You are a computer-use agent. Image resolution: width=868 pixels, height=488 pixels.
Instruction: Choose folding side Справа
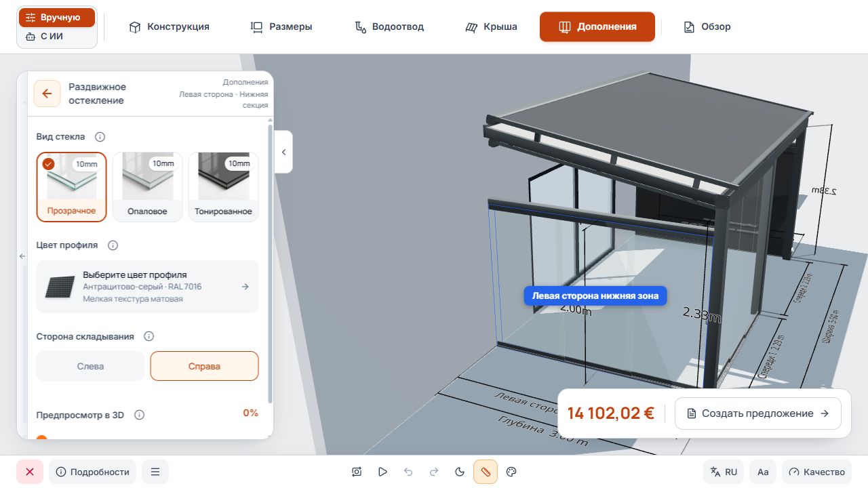pyautogui.click(x=204, y=366)
